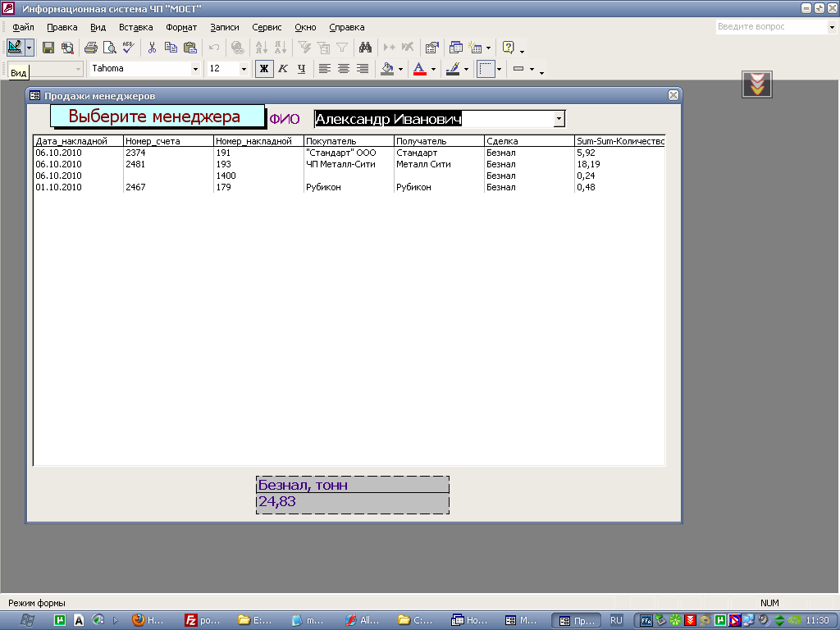Screen dimensions: 840x630
Task: Paste using the clipboard icon
Action: click(x=189, y=48)
